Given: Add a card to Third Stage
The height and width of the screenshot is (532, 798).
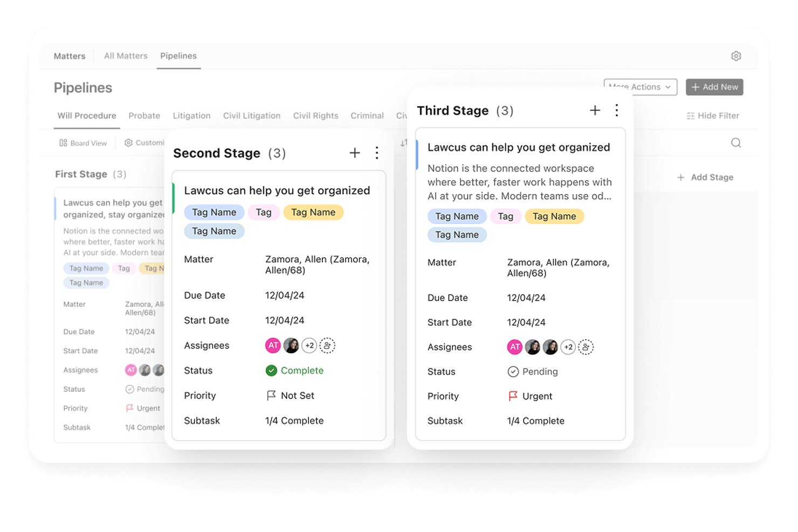Looking at the screenshot, I should coord(595,110).
